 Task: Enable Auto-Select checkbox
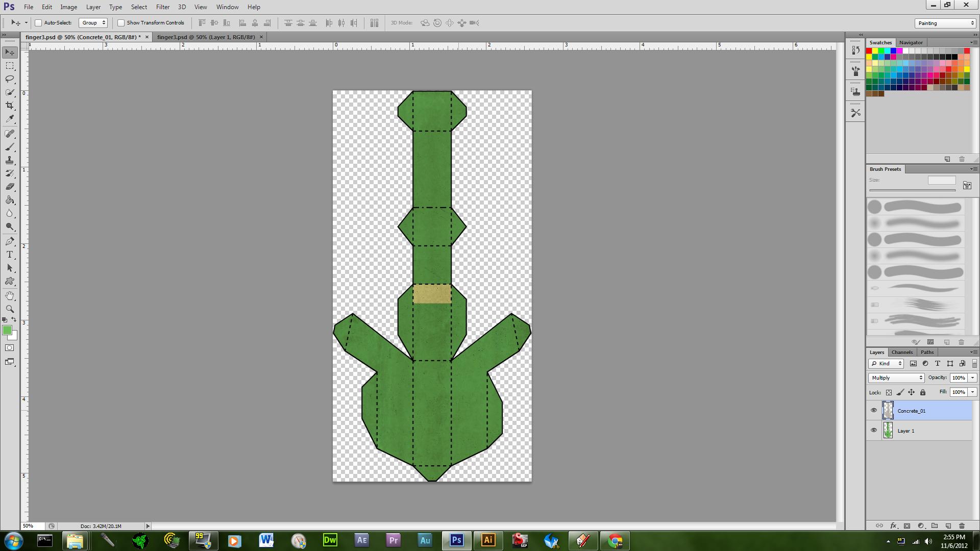click(x=38, y=23)
